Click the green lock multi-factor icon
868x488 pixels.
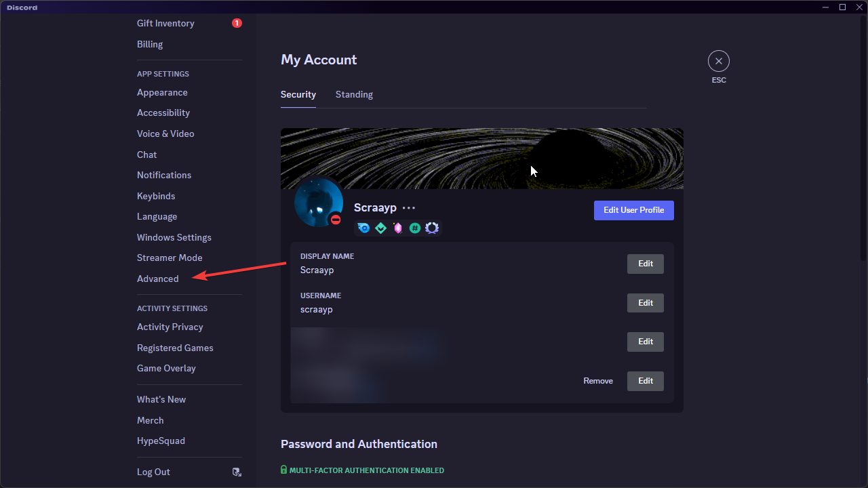tap(284, 470)
